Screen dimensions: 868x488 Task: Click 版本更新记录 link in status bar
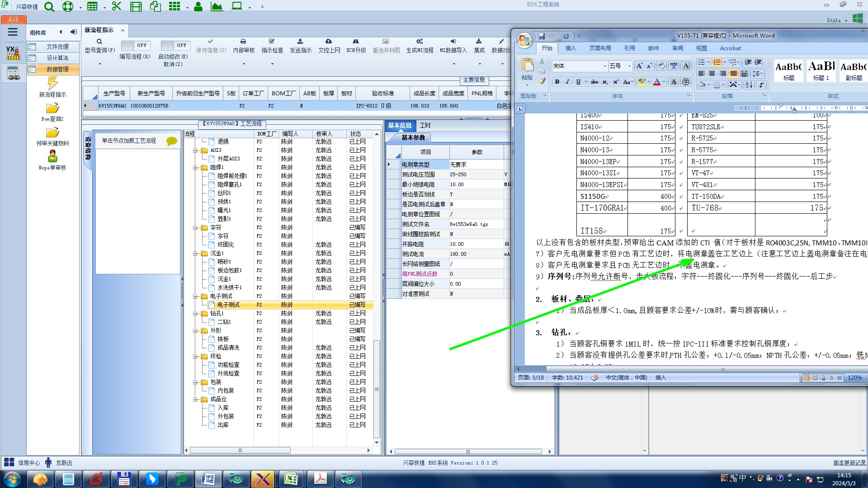pos(849,463)
